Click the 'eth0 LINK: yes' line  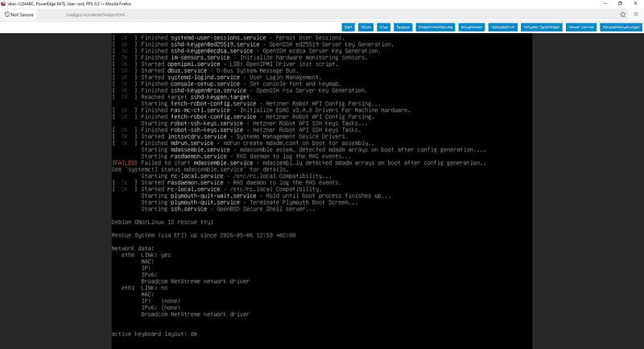pyautogui.click(x=146, y=255)
